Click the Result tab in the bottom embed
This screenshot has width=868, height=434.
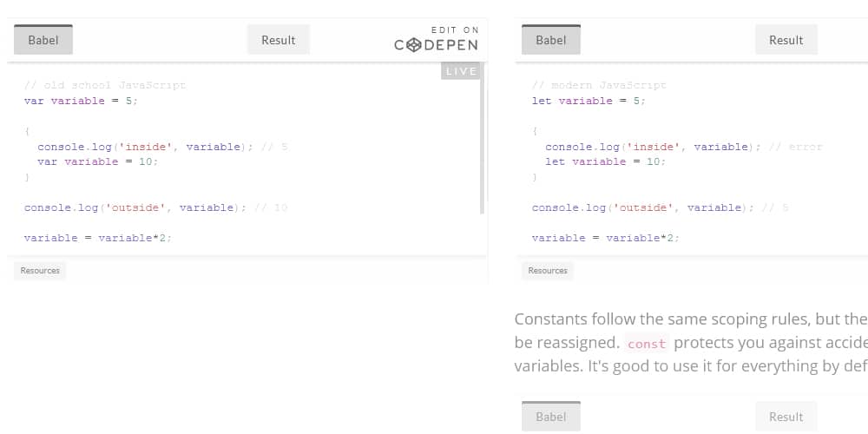coord(786,417)
